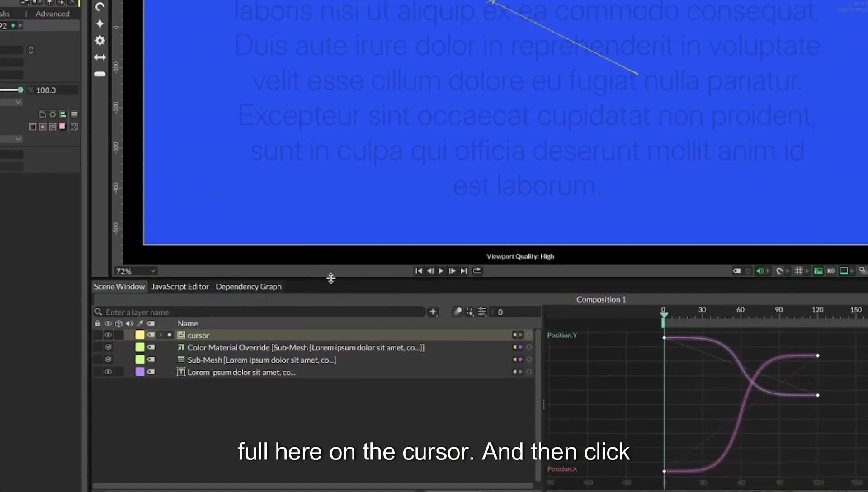Toggle the viewport grid icon
The height and width of the screenshot is (492, 868).
(799, 271)
